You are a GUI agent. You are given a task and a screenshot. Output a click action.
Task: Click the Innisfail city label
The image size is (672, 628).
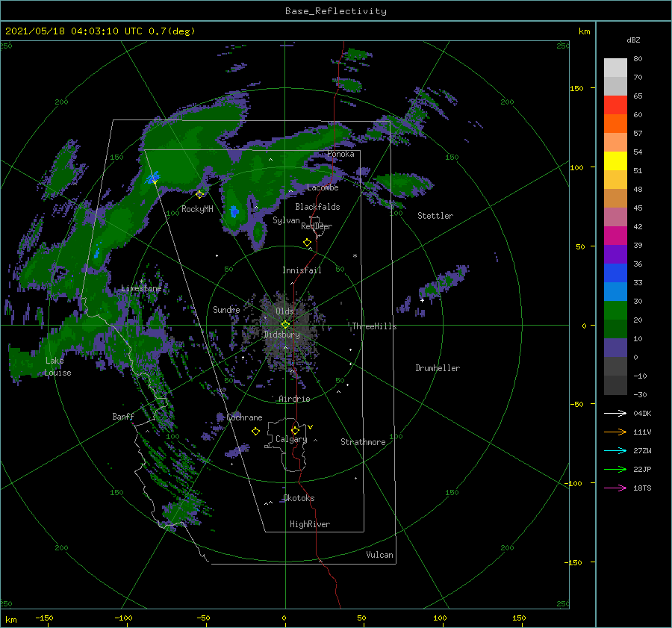tap(302, 270)
